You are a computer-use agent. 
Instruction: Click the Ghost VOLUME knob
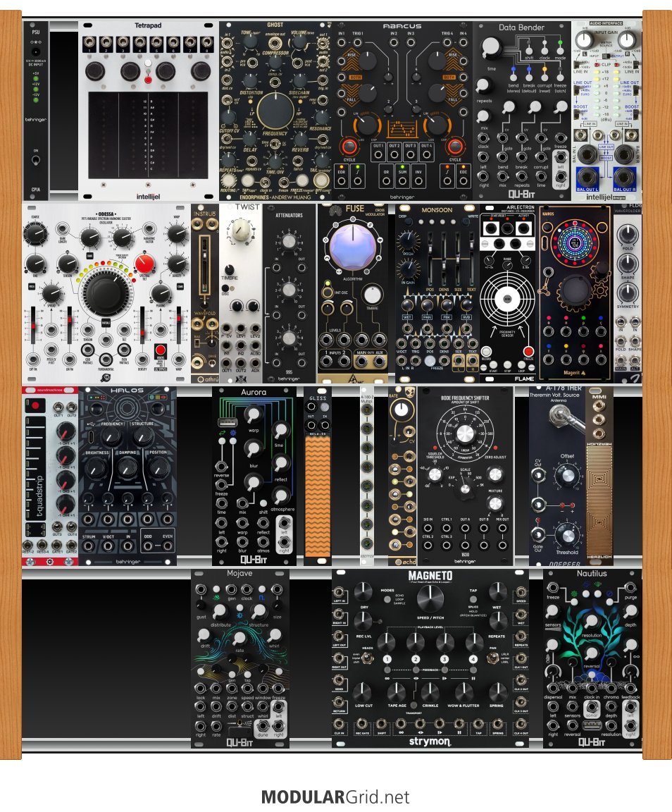(301, 43)
